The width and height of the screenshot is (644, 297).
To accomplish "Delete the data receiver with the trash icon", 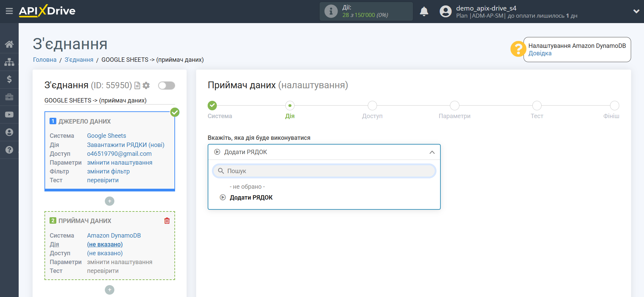I will pyautogui.click(x=167, y=221).
